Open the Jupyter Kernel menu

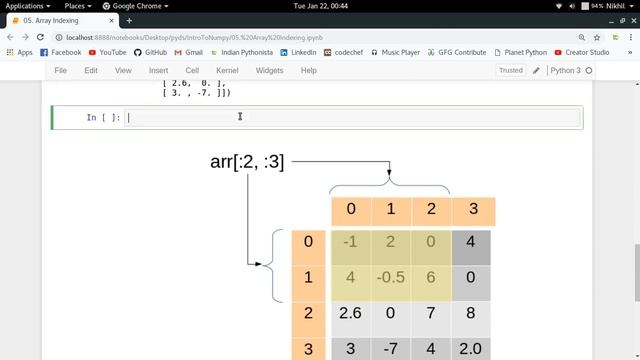[227, 70]
